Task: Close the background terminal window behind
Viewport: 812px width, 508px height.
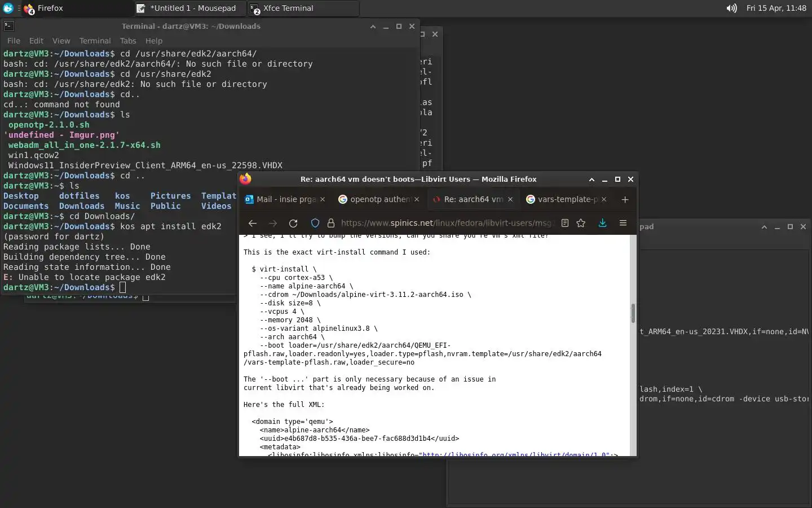Action: pyautogui.click(x=435, y=34)
